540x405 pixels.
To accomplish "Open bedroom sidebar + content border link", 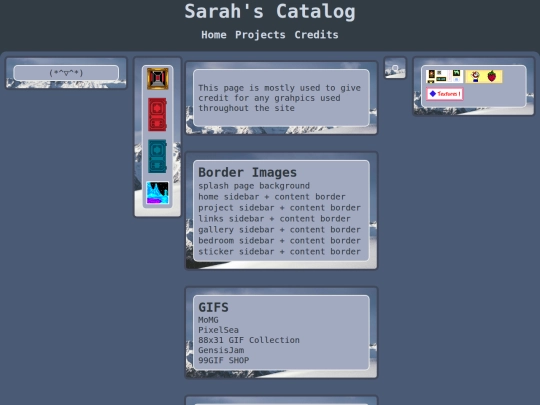I will pyautogui.click(x=279, y=241).
